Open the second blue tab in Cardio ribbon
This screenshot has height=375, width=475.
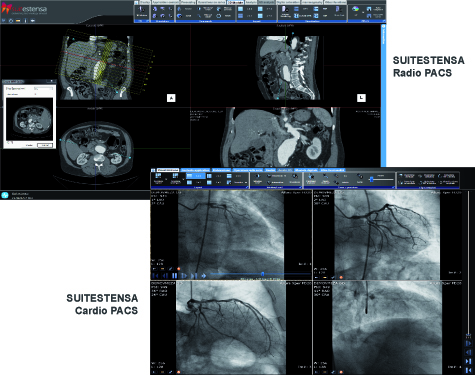point(221,170)
